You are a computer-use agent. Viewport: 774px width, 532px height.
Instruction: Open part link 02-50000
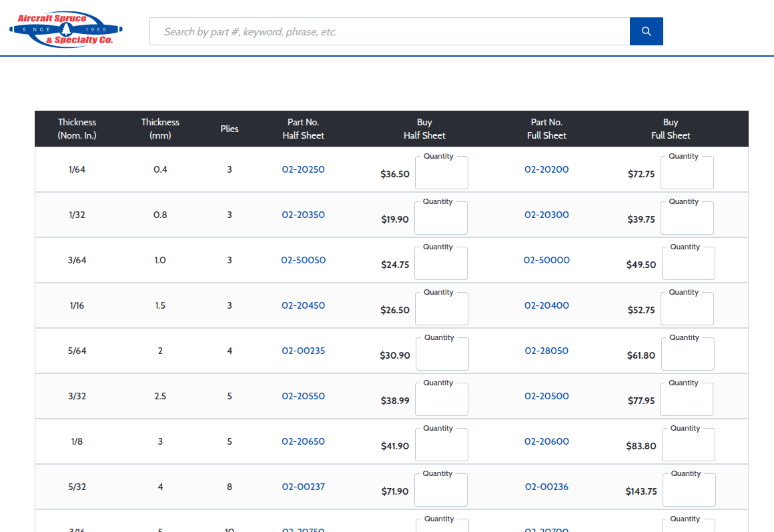[546, 260]
